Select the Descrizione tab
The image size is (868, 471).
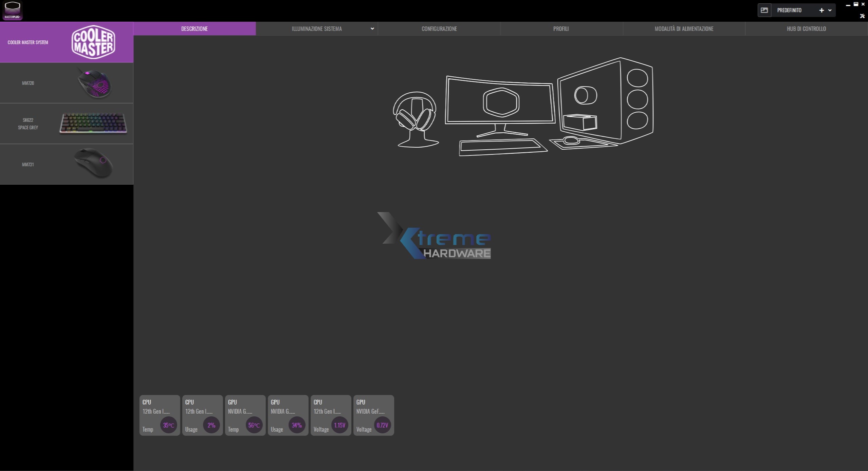coord(194,29)
